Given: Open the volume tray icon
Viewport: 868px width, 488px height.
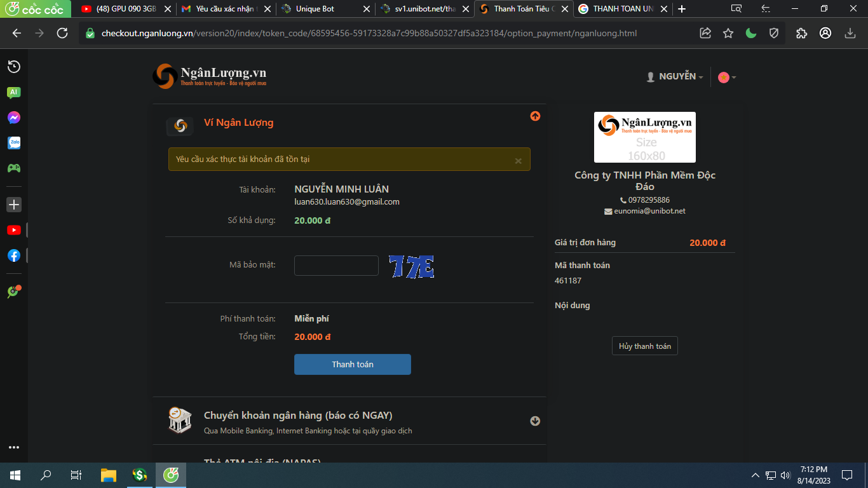Looking at the screenshot, I should click(785, 475).
